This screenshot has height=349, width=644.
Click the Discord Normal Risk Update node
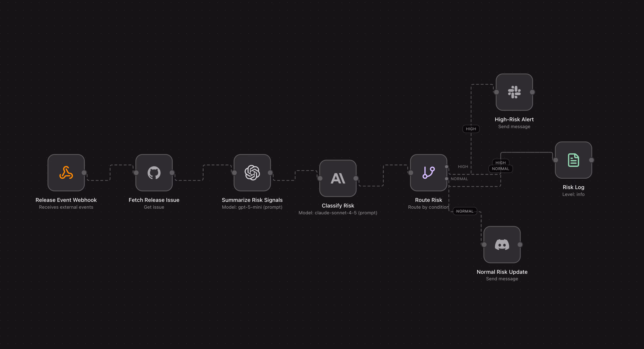pos(502,245)
